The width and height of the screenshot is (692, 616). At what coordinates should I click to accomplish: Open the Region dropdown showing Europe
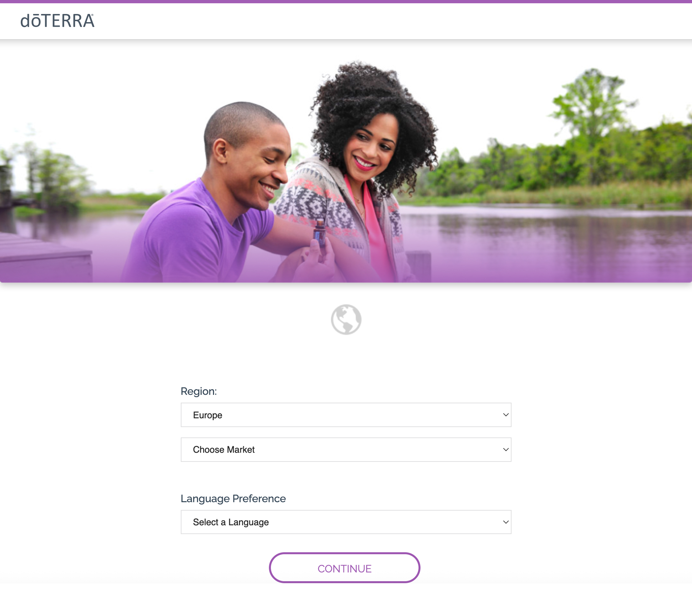[346, 414]
